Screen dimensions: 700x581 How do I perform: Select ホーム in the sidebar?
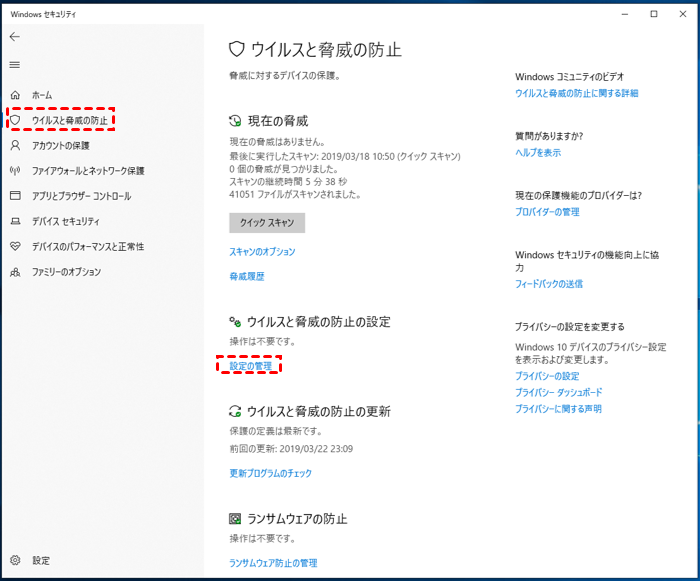click(42, 95)
